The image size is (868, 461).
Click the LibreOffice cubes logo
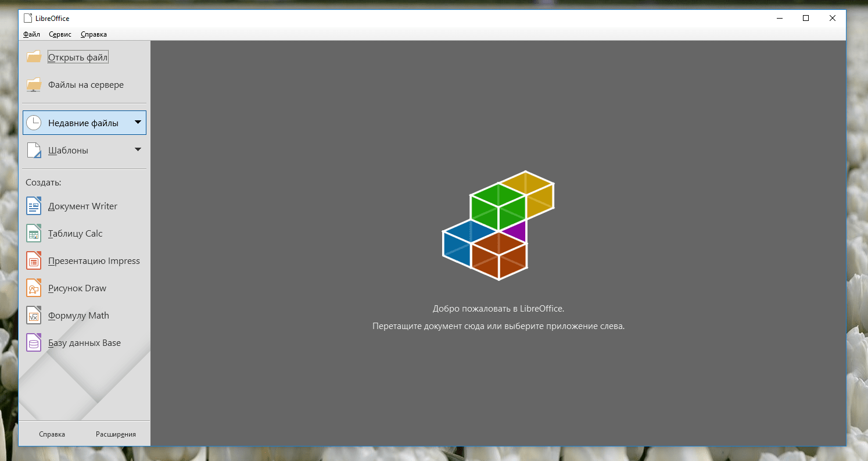coord(498,226)
